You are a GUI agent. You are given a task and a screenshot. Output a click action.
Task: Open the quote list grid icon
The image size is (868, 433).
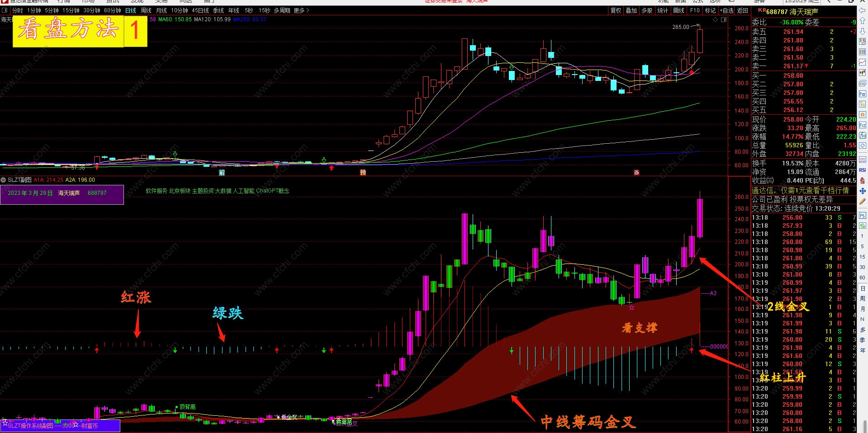(x=862, y=52)
